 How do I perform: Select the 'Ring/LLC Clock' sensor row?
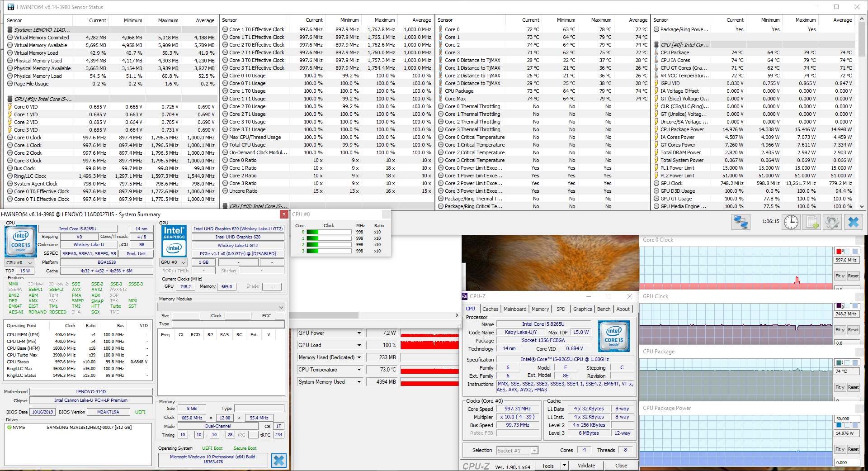click(x=111, y=176)
